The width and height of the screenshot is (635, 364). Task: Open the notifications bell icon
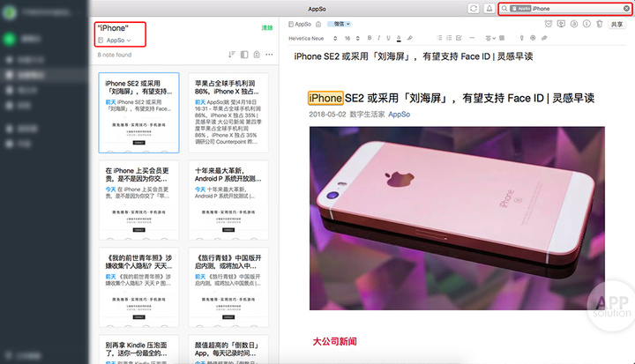pos(489,9)
